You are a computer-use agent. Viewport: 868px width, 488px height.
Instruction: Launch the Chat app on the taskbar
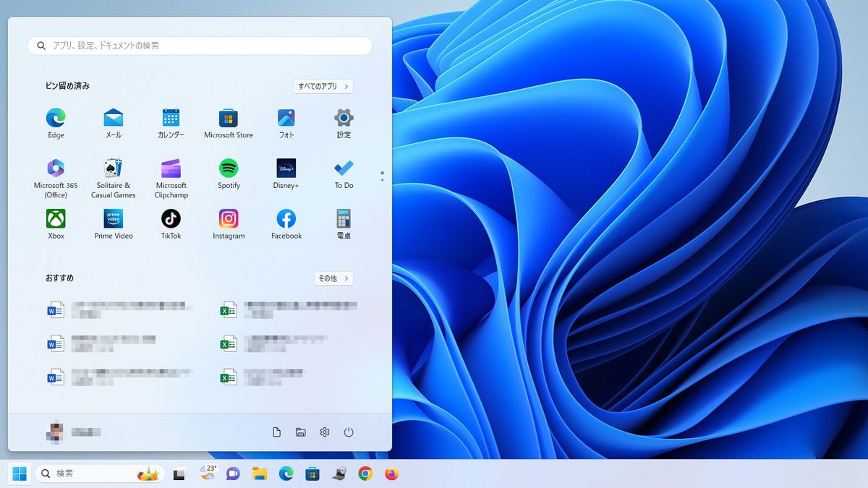pyautogui.click(x=233, y=474)
